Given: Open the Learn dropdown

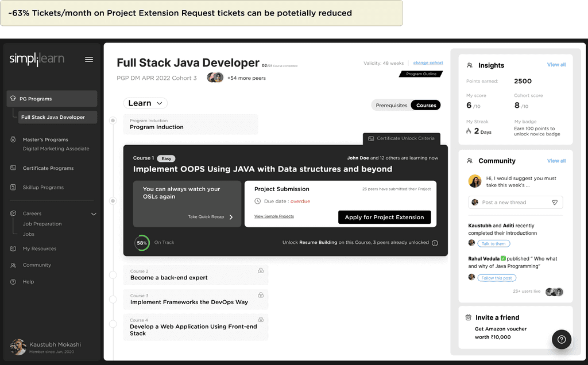Looking at the screenshot, I should pyautogui.click(x=145, y=103).
